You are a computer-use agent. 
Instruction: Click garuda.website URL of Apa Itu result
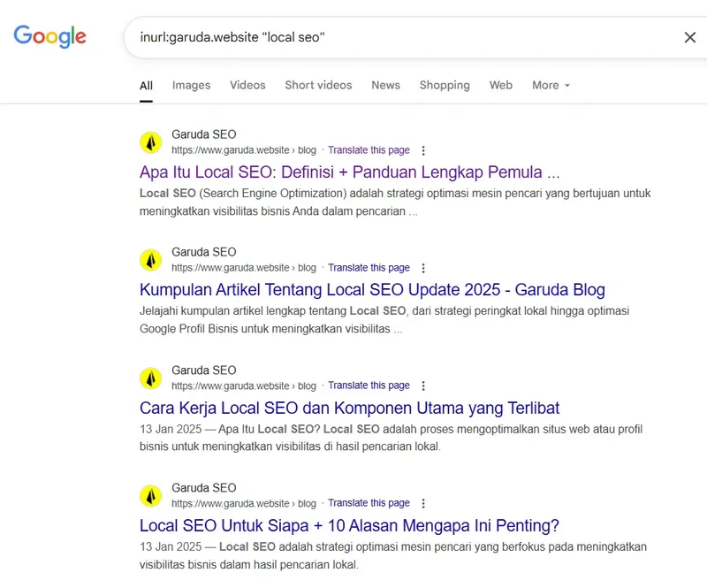[244, 150]
